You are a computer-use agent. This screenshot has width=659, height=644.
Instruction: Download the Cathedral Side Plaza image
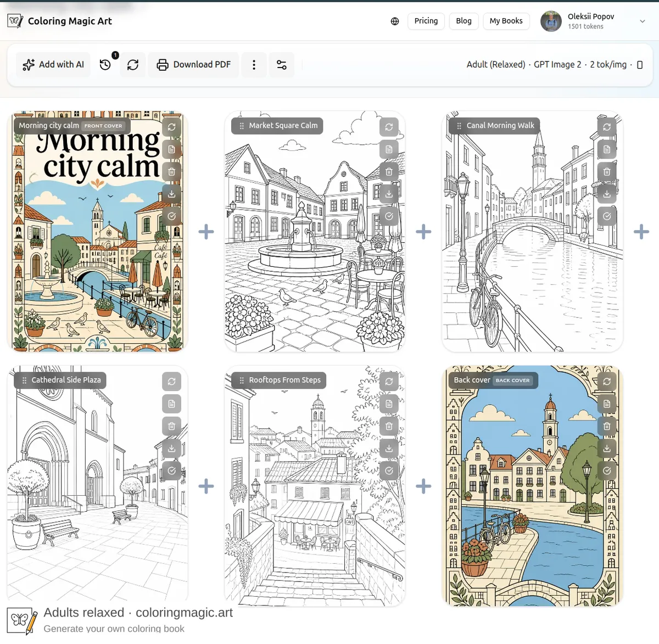point(172,449)
